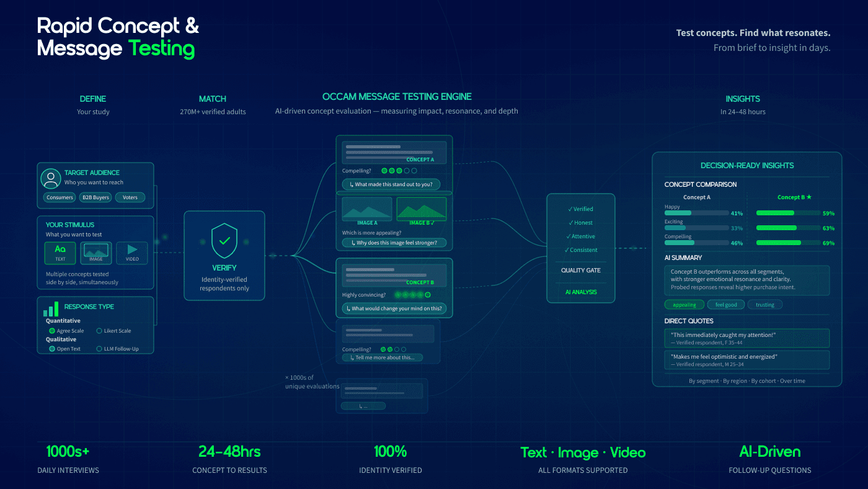The height and width of the screenshot is (489, 868).
Task: Click 'What made this stand out to you?' prompt
Action: click(391, 184)
